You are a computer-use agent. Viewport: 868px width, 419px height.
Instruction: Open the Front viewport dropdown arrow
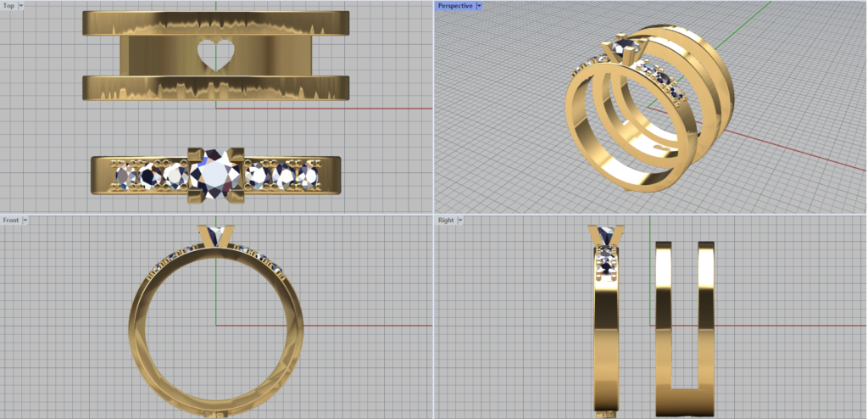25,220
